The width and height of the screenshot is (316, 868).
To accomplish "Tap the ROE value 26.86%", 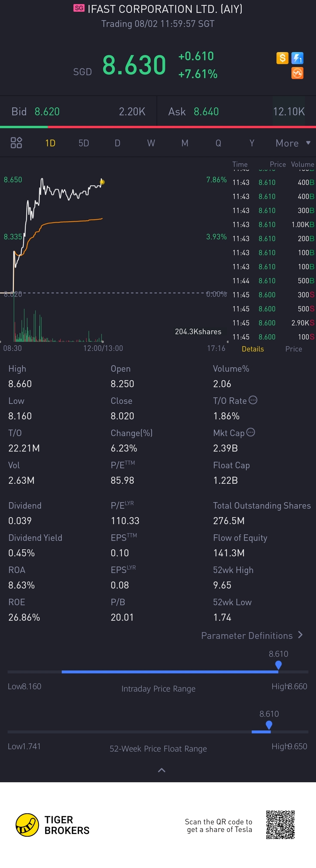I will point(24,617).
